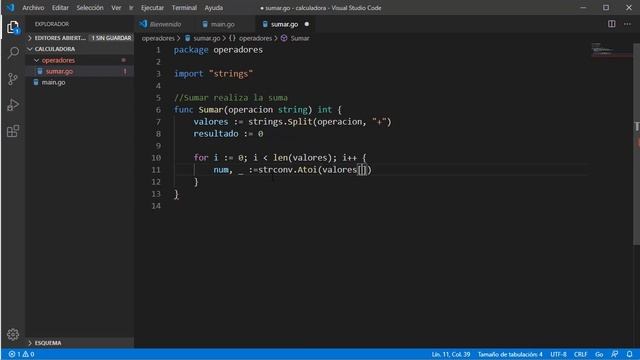
Task: Open the Terminal menu
Action: 184,8
